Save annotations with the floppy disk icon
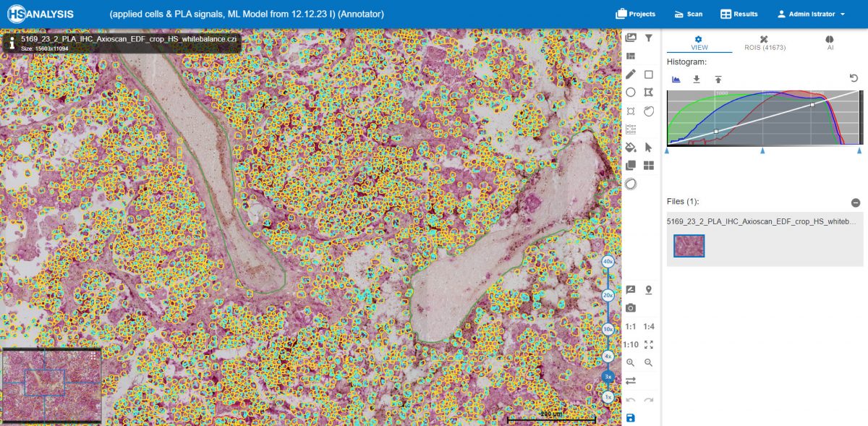 [x=631, y=418]
